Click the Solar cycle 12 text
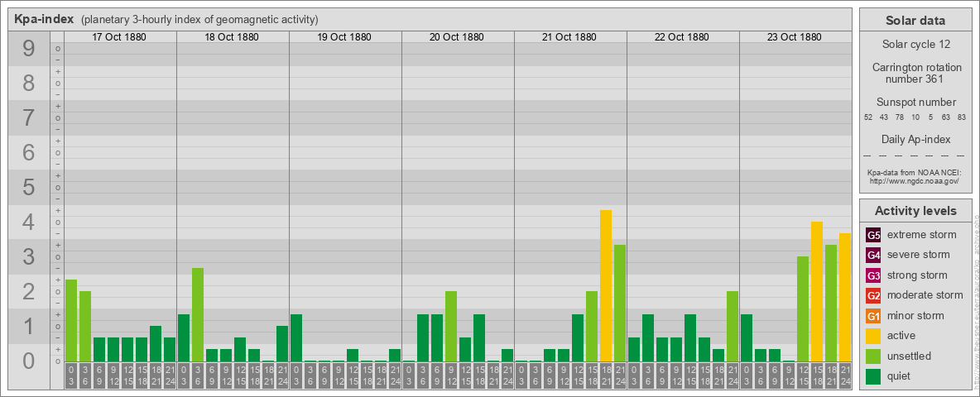 pyautogui.click(x=915, y=45)
